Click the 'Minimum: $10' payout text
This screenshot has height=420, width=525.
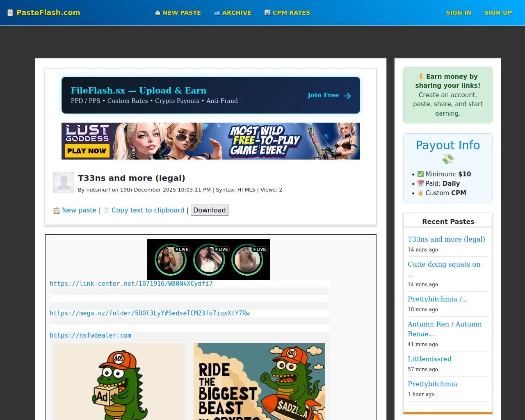pyautogui.click(x=448, y=174)
